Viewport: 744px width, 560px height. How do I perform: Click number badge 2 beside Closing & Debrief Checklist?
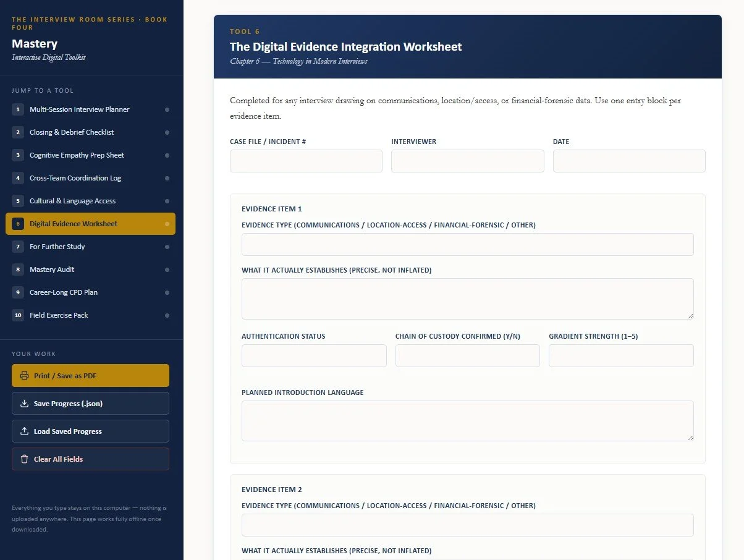(18, 132)
